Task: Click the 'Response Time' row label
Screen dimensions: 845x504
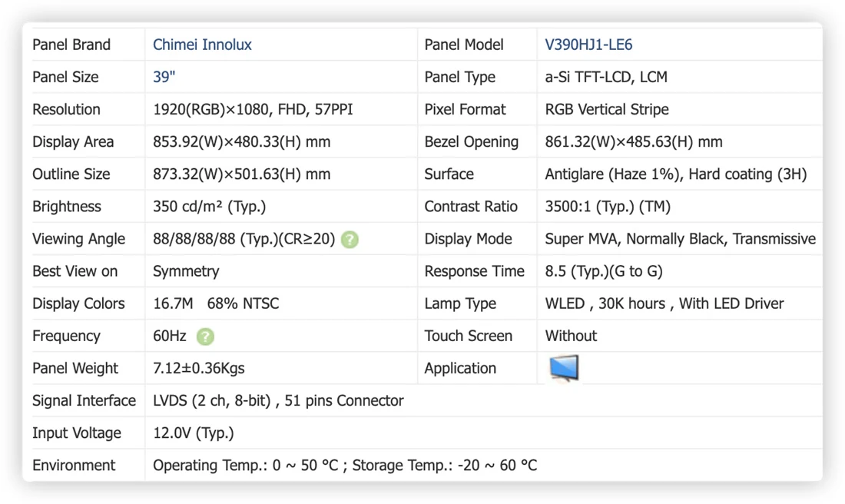Action: pos(474,271)
